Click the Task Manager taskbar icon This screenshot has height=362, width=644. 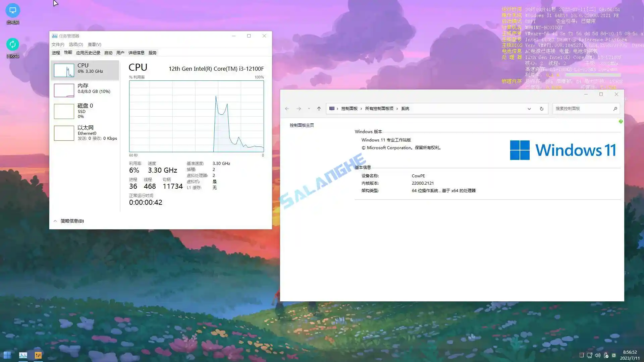point(23,355)
